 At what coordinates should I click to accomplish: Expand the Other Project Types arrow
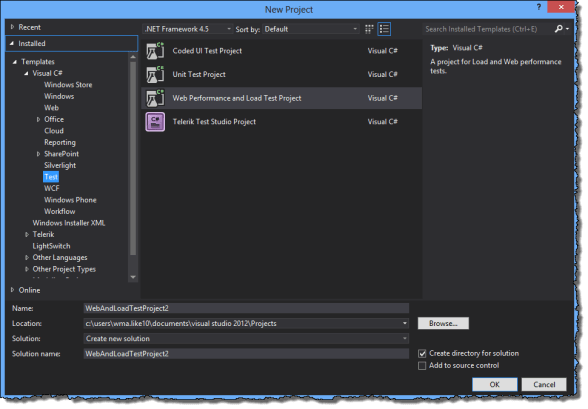tap(27, 269)
